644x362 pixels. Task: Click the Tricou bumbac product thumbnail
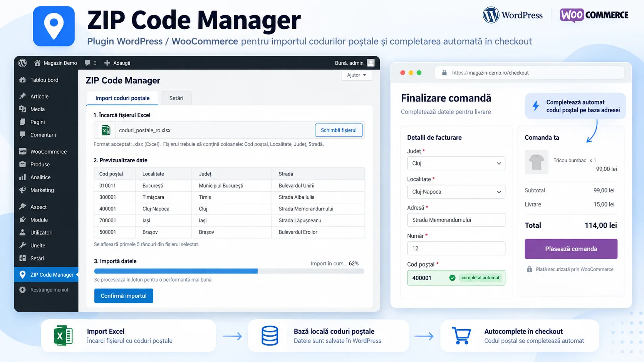pyautogui.click(x=537, y=162)
